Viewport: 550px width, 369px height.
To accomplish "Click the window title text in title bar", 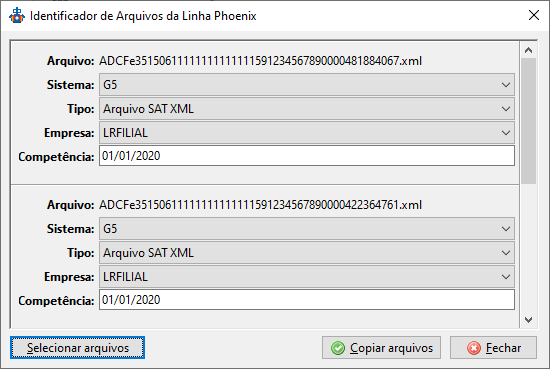I will (143, 16).
